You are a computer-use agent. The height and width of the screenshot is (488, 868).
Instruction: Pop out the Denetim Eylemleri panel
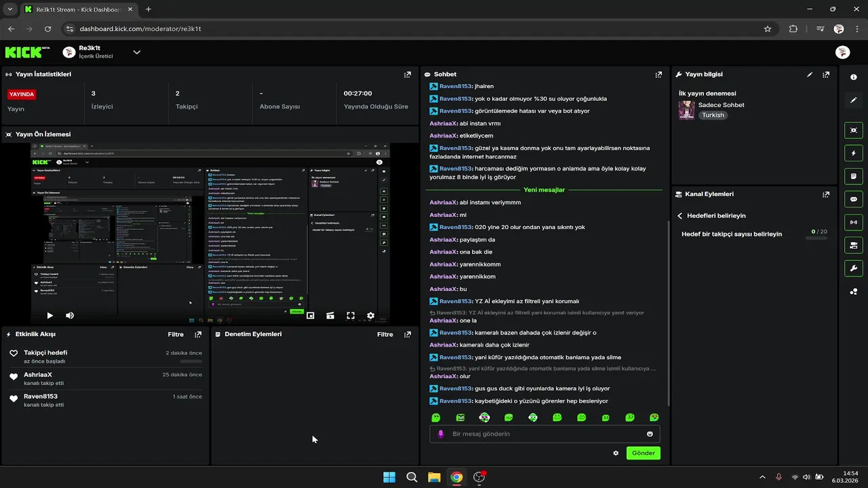(408, 334)
